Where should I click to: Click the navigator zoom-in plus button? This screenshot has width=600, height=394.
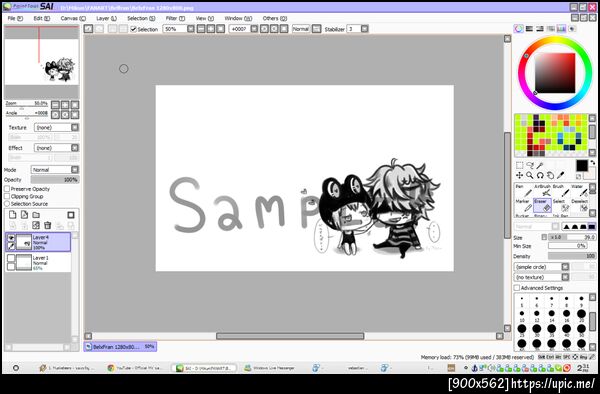(x=65, y=105)
